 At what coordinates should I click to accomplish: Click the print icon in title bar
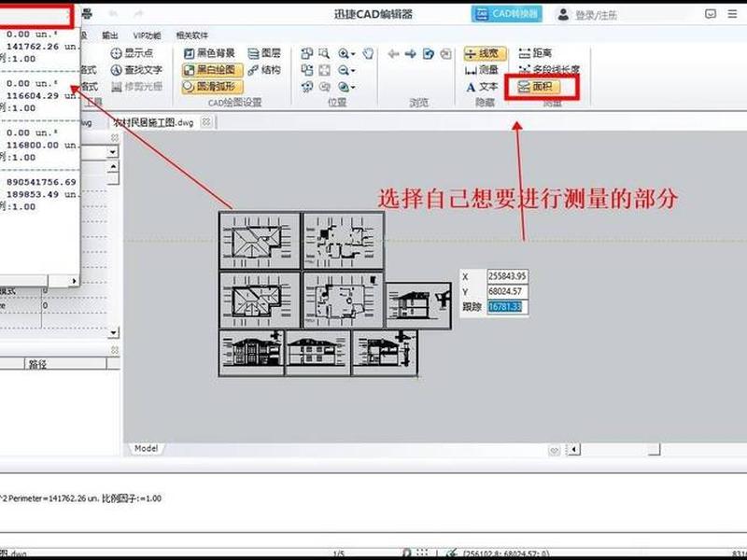coord(87,14)
